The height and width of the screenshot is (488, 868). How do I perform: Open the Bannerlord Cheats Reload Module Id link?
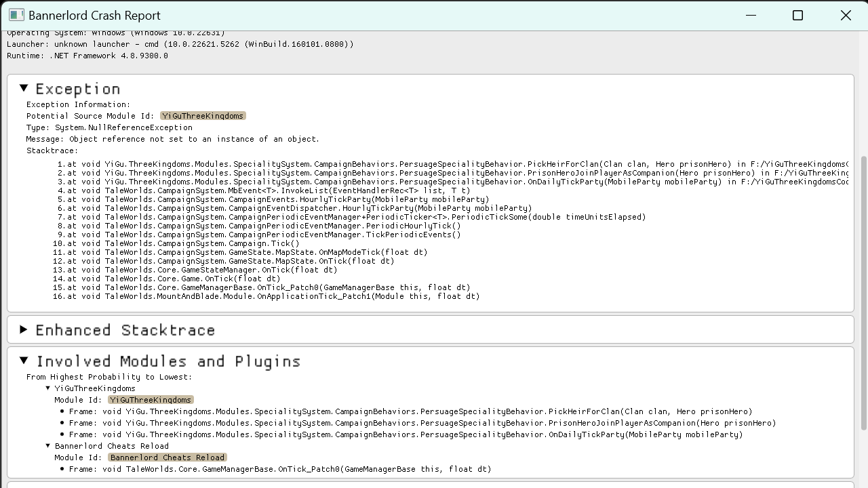pos(167,457)
